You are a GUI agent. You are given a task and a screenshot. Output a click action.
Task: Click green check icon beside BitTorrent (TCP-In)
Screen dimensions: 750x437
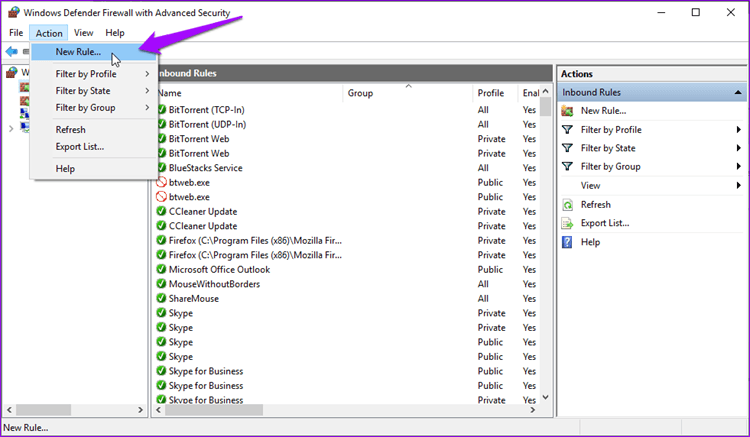[x=162, y=109]
